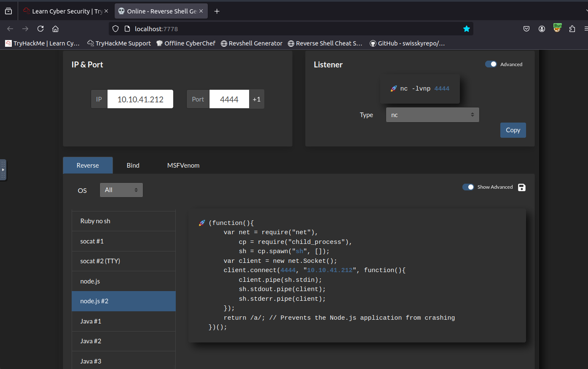The height and width of the screenshot is (369, 588).
Task: Open the MSFVenom tab
Action: (183, 165)
